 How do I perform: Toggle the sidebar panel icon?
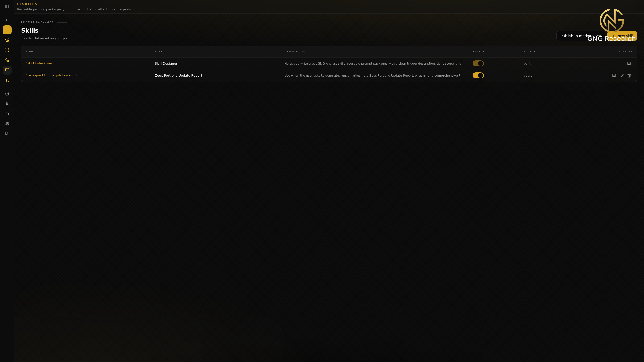(x=7, y=7)
